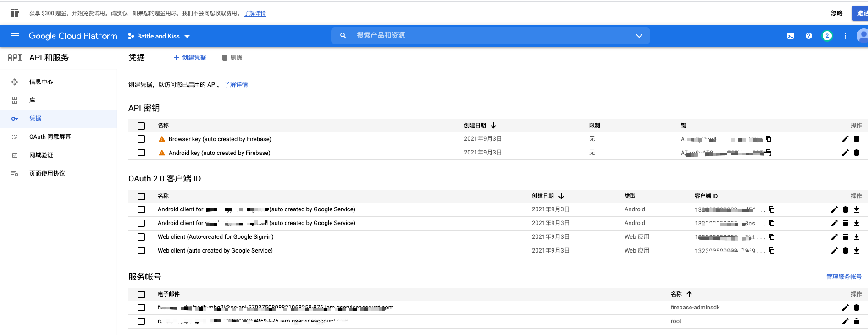Go to Google Cloud Platform home logo

(x=73, y=36)
